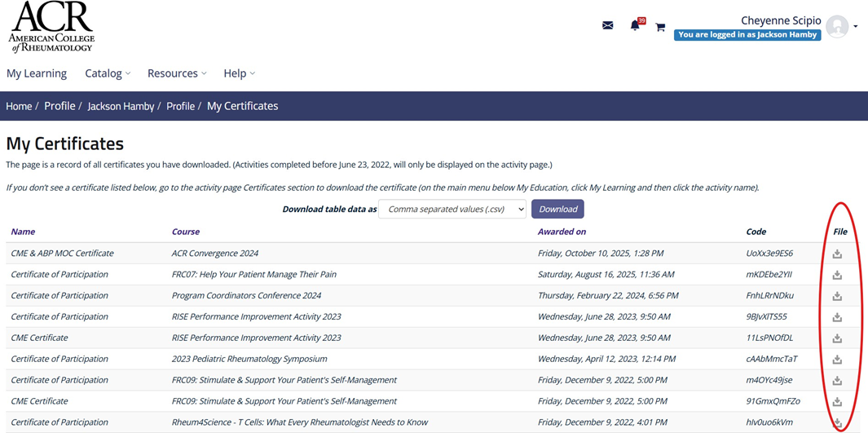The height and width of the screenshot is (433, 868).
Task: Click the 'Download table data as' label
Action: [x=329, y=210]
